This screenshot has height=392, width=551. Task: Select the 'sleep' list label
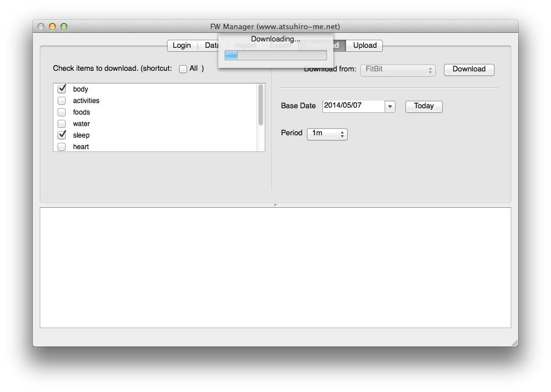tap(81, 135)
